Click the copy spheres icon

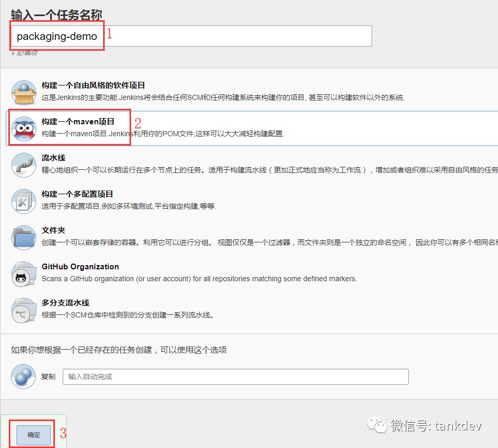[x=23, y=376]
